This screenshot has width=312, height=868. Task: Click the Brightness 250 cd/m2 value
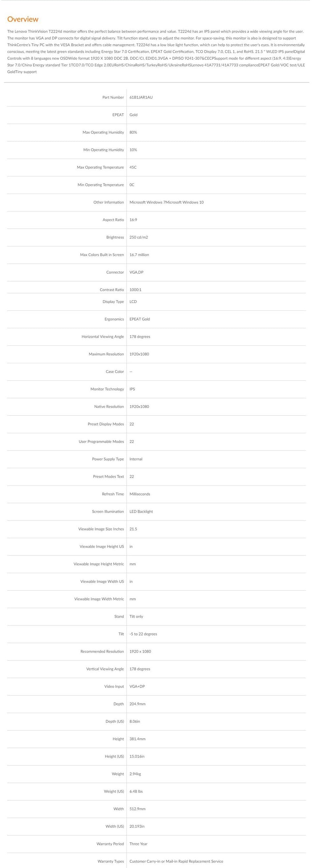pyautogui.click(x=139, y=237)
